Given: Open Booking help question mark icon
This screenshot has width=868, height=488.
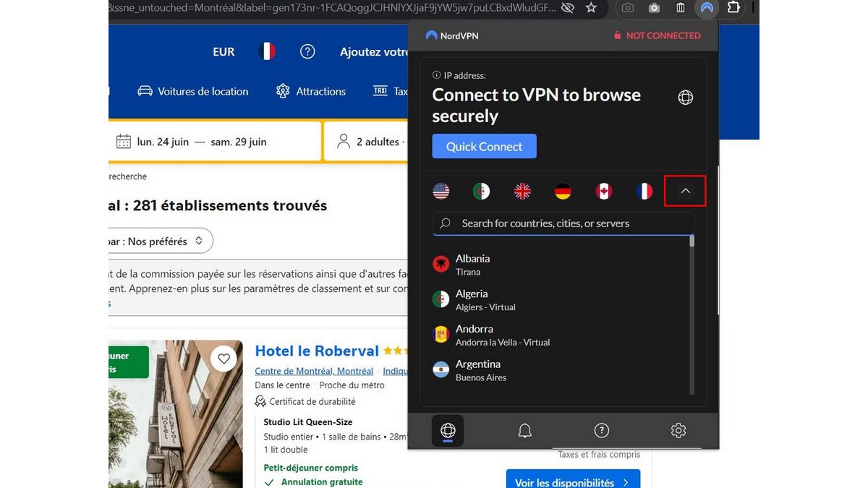Looking at the screenshot, I should point(307,51).
